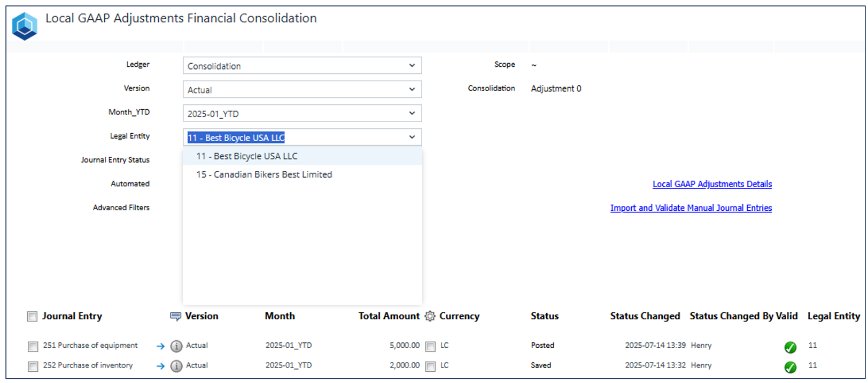The image size is (868, 383).
Task: Toggle LC currency checkbox in row 251
Action: (430, 347)
